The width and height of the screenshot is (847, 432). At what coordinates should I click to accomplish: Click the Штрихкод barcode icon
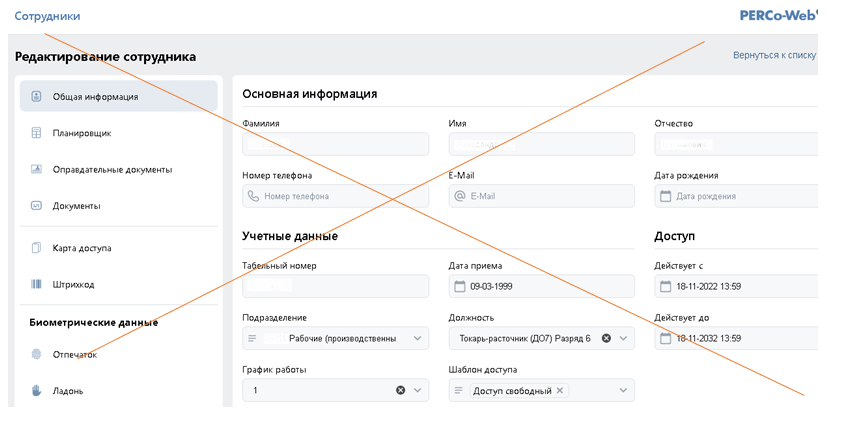click(36, 284)
